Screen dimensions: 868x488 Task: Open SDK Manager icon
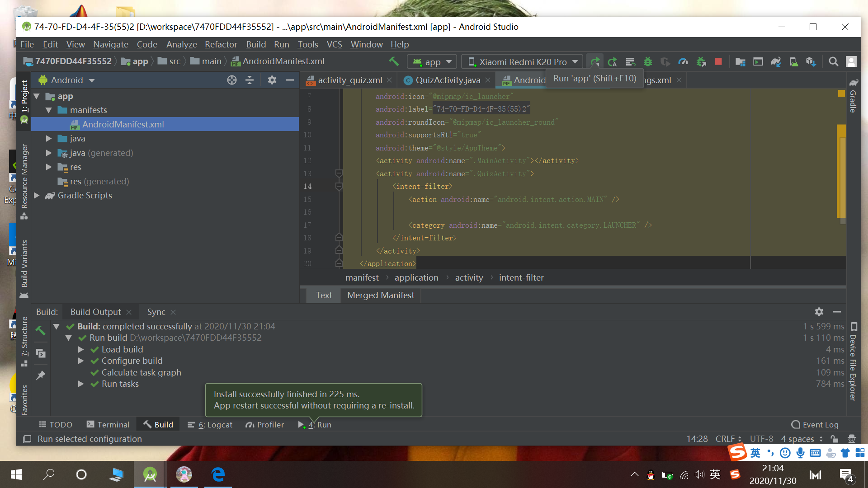(x=811, y=62)
